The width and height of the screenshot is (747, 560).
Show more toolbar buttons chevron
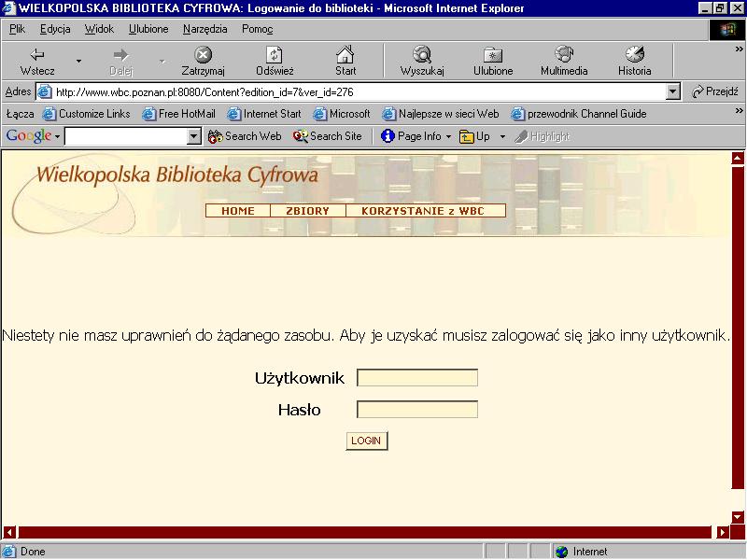pyautogui.click(x=739, y=49)
